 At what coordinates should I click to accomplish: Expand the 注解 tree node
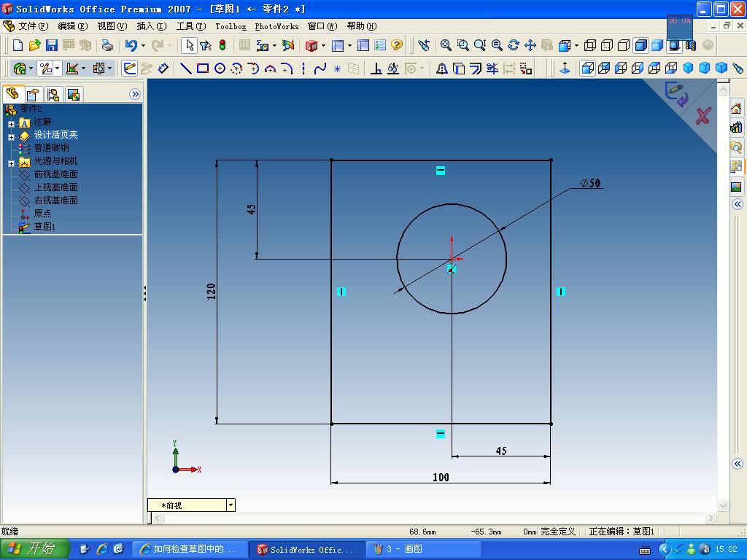[11, 124]
